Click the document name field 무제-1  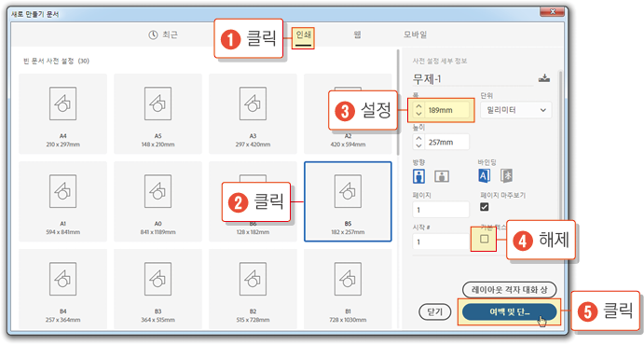click(473, 78)
